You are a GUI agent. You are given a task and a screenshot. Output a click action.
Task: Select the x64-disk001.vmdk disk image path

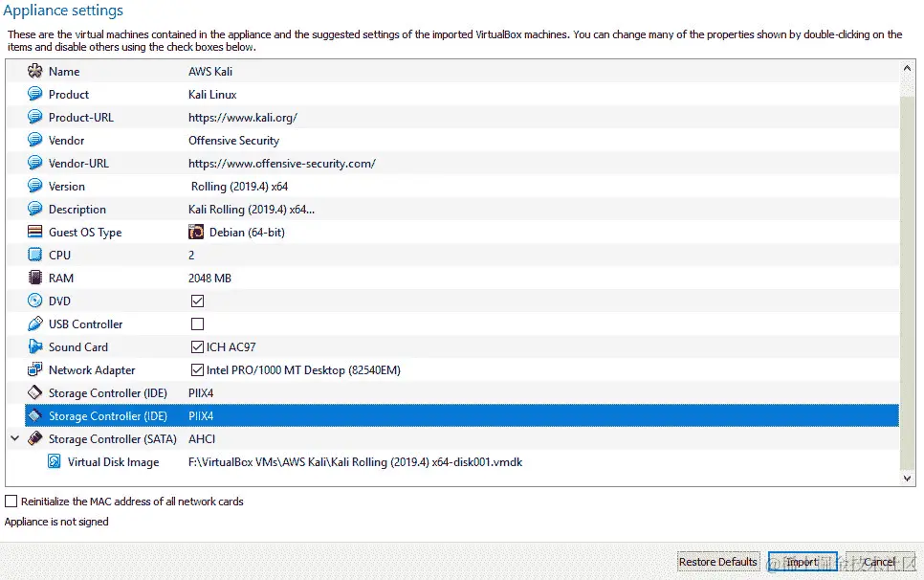coord(355,462)
